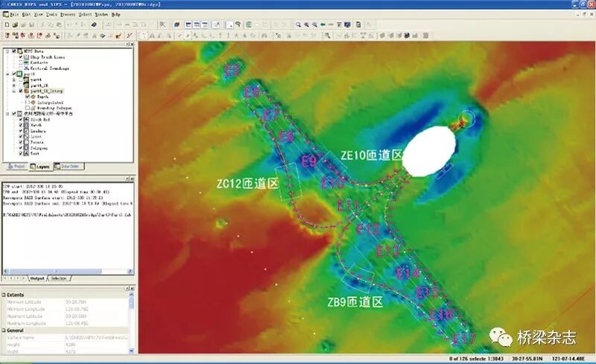Viewport: 596px width, 364px height.
Task: Collapse the General properties section
Action: (4, 331)
